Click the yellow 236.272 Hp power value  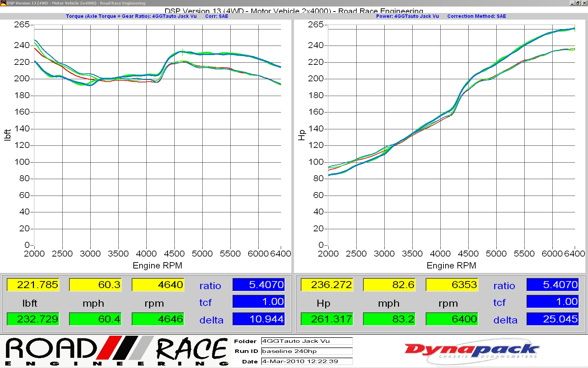click(x=327, y=285)
